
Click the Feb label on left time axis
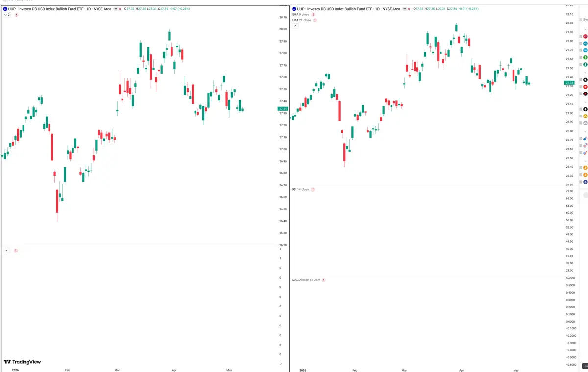pyautogui.click(x=67, y=371)
